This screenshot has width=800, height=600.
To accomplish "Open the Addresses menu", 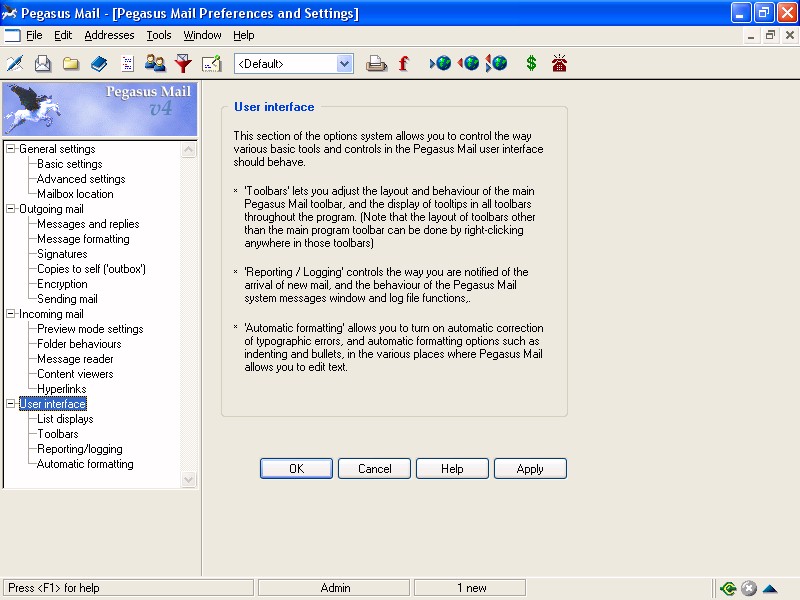I will (x=109, y=35).
